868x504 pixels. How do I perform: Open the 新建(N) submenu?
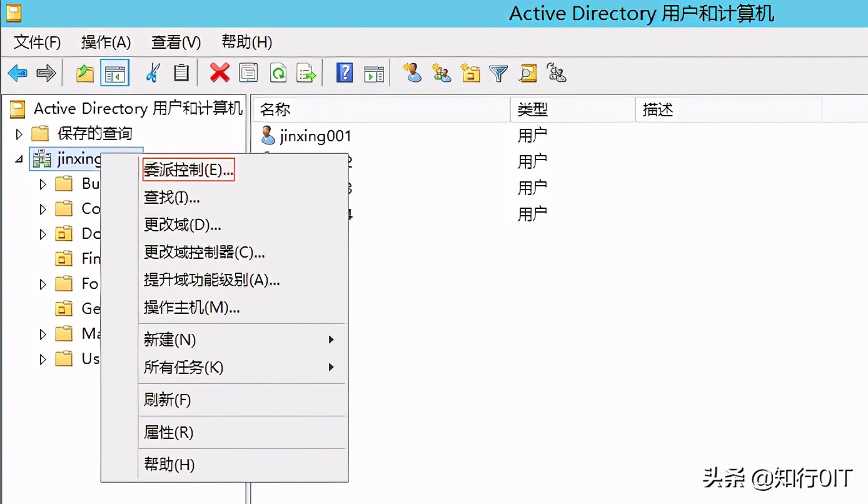pos(243,340)
